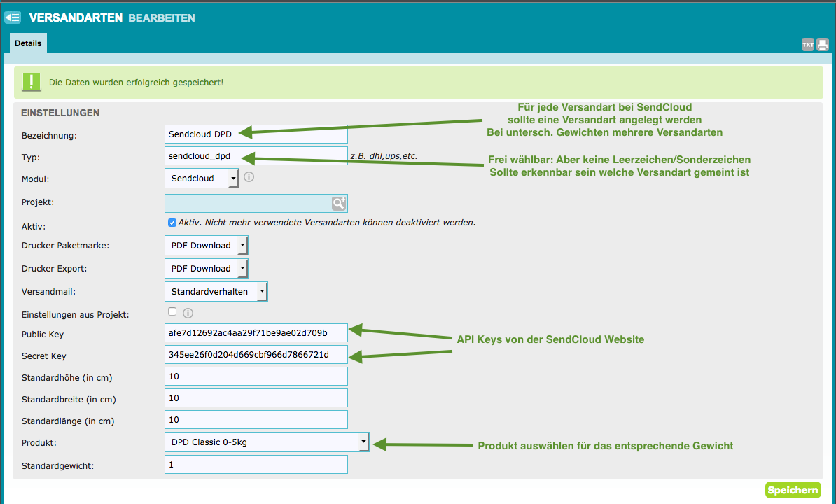The height and width of the screenshot is (504, 836).
Task: Switch to the Details tab
Action: click(x=28, y=43)
